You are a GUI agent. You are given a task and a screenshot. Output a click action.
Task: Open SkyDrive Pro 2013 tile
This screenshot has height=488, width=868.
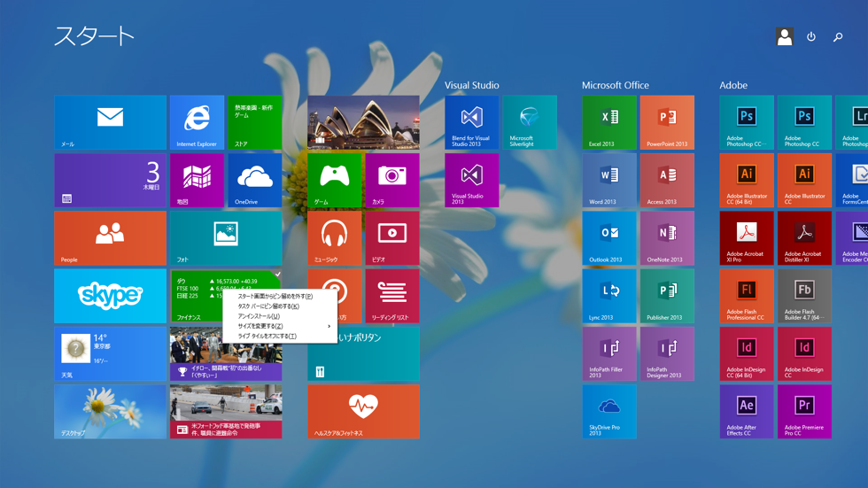[x=609, y=412]
